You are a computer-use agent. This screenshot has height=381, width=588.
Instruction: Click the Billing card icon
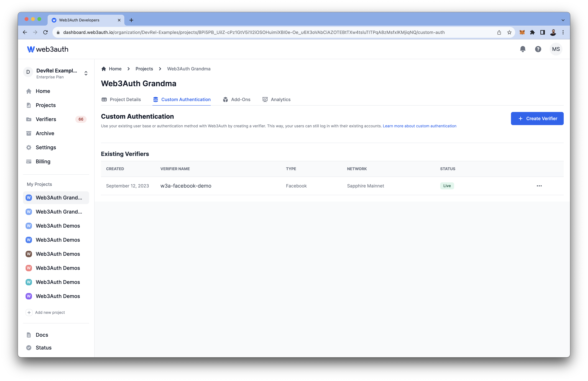tap(29, 161)
